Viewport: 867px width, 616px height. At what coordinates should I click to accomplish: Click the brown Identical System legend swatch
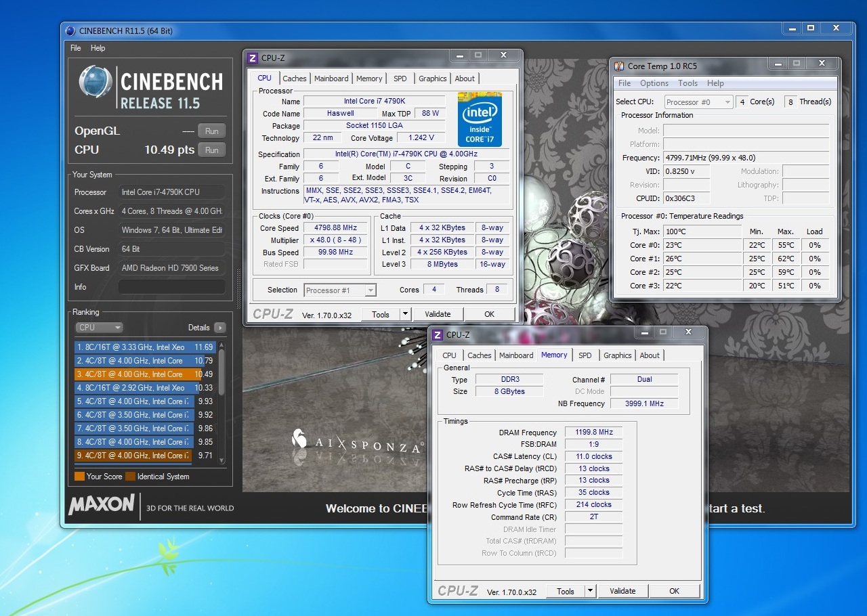130,477
